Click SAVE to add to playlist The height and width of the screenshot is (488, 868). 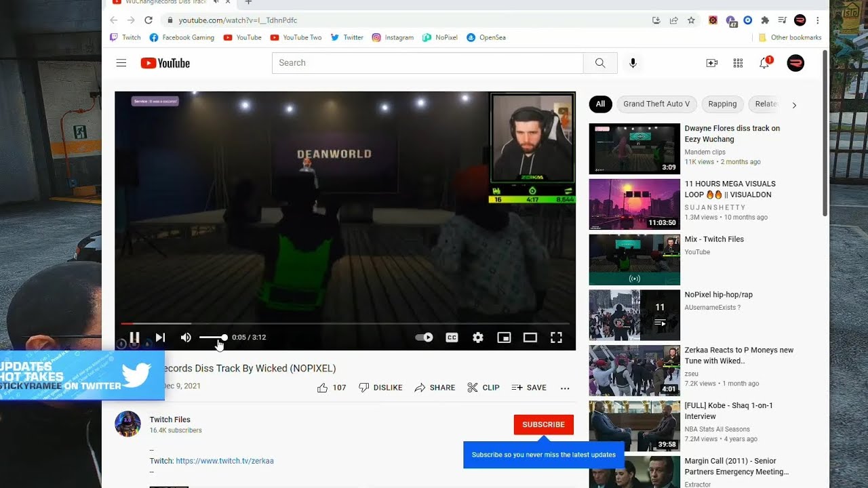pyautogui.click(x=529, y=388)
